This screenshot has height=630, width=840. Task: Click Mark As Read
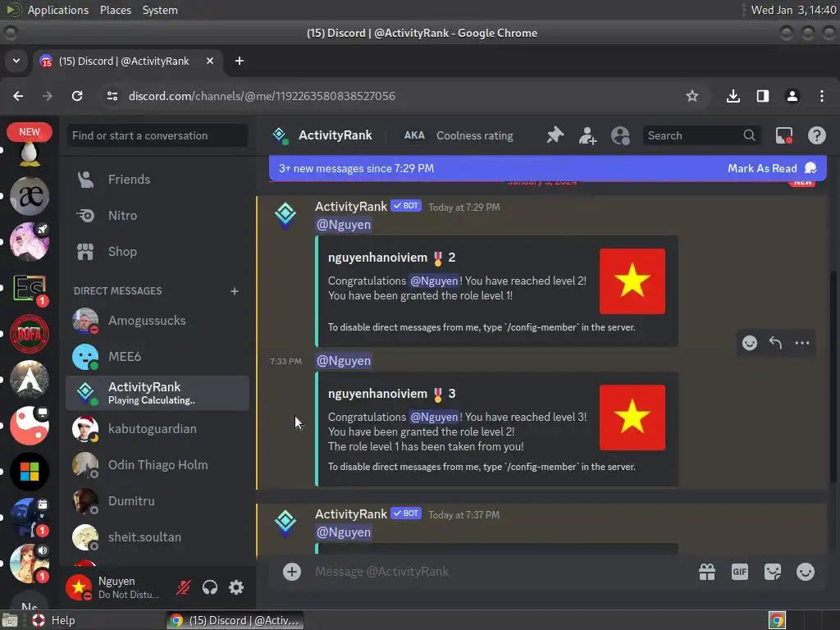771,168
